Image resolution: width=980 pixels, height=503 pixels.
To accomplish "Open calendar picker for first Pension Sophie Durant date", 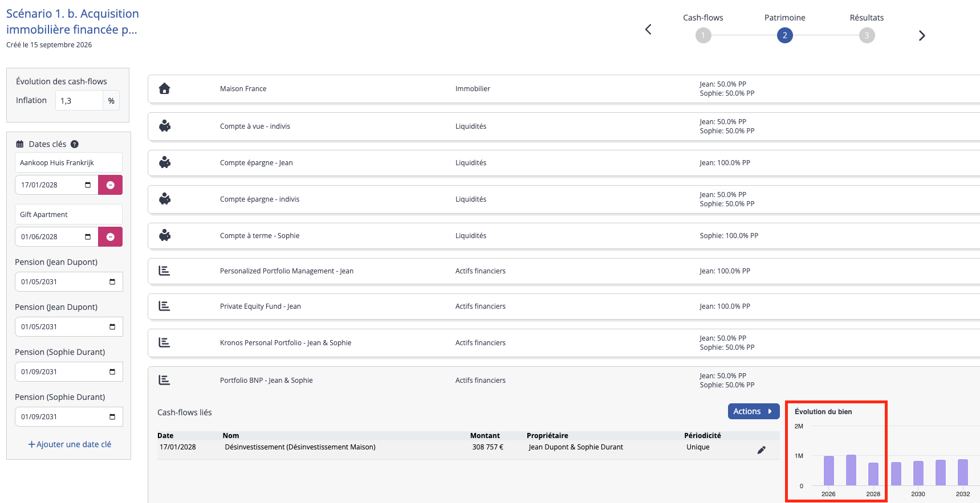I will (x=112, y=372).
